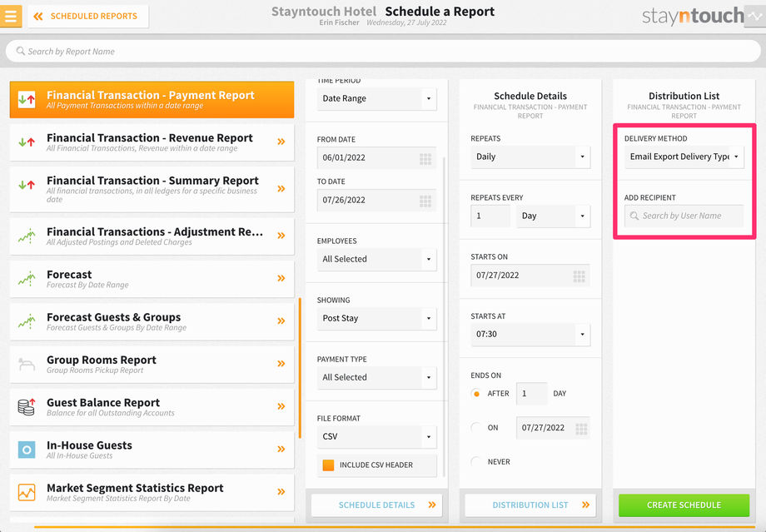Click the After days count field

click(531, 394)
